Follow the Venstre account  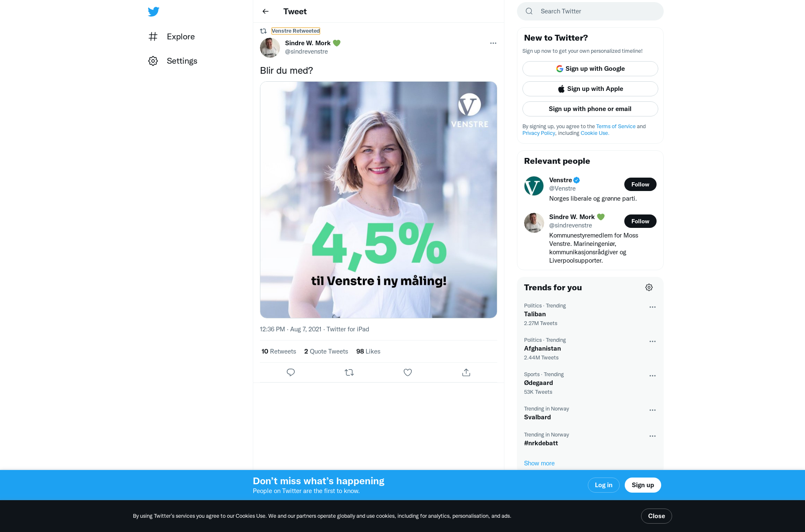pos(640,184)
